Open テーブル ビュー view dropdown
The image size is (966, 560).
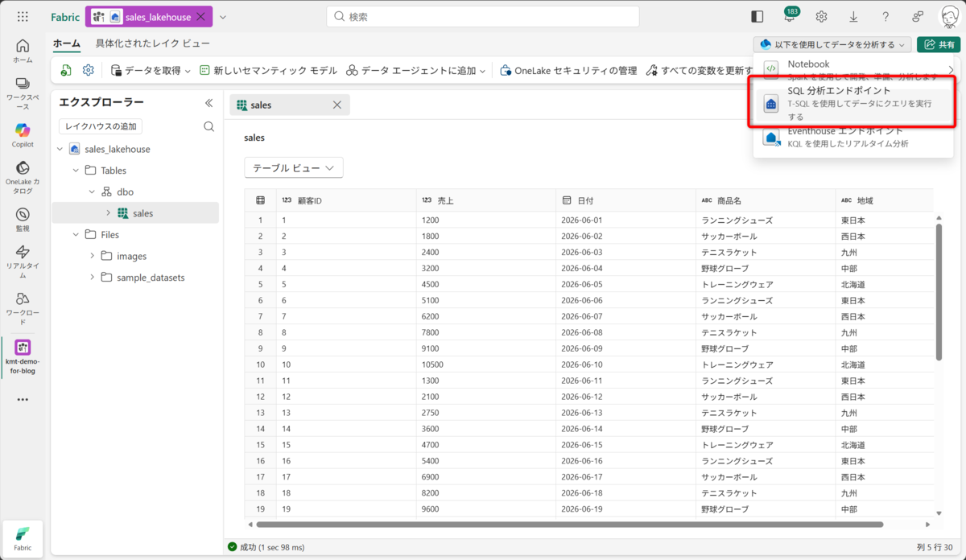click(294, 168)
